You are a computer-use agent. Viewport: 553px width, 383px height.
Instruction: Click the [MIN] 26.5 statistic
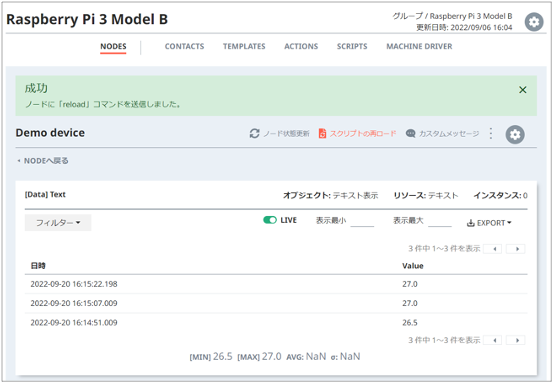(x=211, y=357)
